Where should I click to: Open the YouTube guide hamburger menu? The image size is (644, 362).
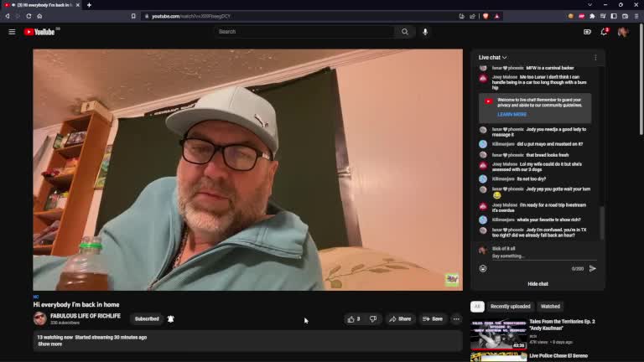coord(12,32)
